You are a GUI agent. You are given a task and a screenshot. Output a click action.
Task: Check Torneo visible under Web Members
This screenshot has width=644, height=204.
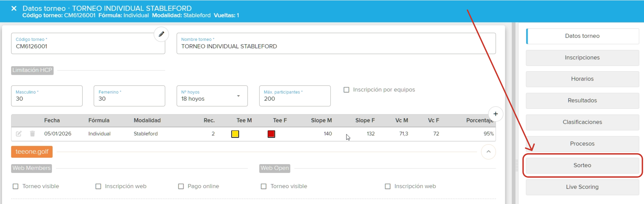(16, 186)
